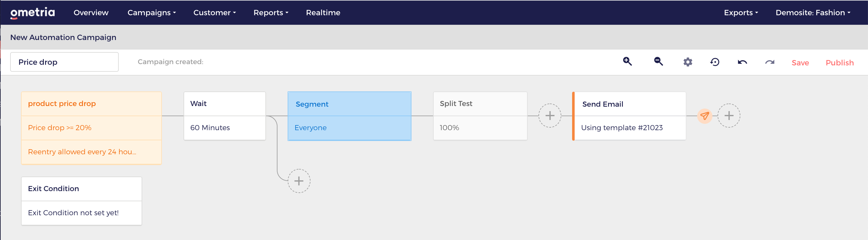Open the Customer dropdown menu
Image resolution: width=868 pixels, height=240 pixels.
pyautogui.click(x=214, y=13)
